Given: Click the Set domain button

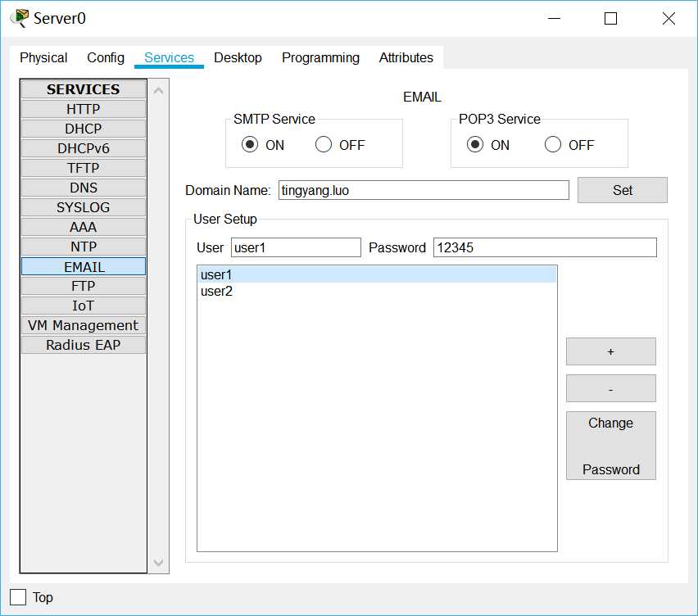Looking at the screenshot, I should [623, 190].
